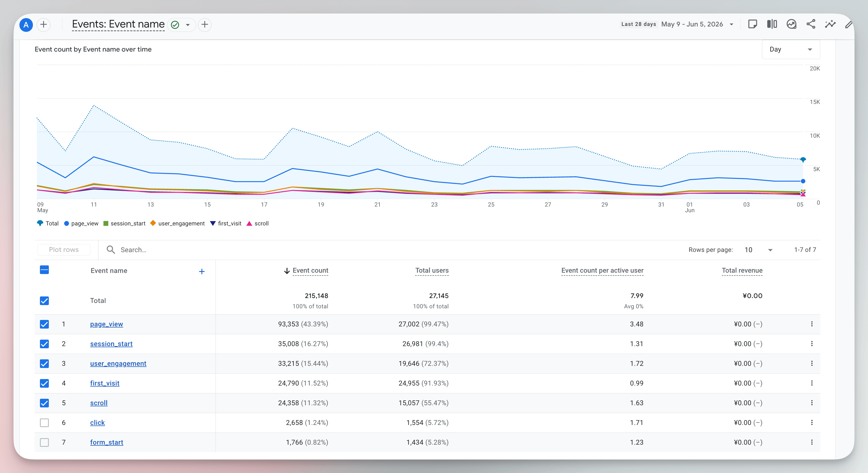
Task: Check the click row checkbox
Action: (x=44, y=423)
